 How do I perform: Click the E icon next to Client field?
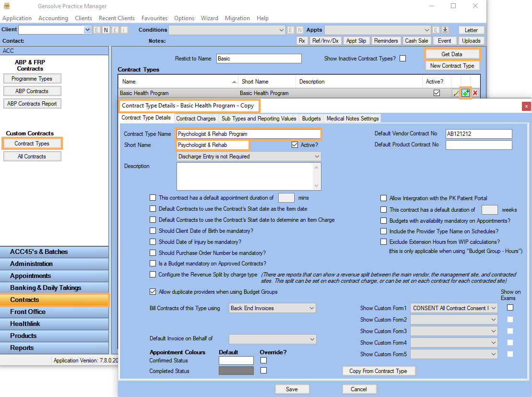pyautogui.click(x=97, y=30)
